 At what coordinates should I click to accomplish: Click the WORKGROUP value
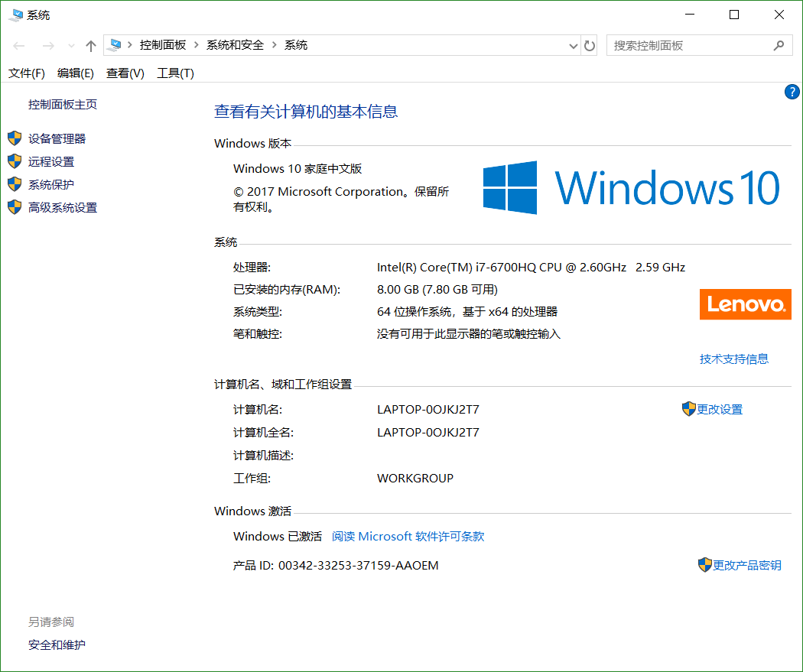(x=415, y=479)
